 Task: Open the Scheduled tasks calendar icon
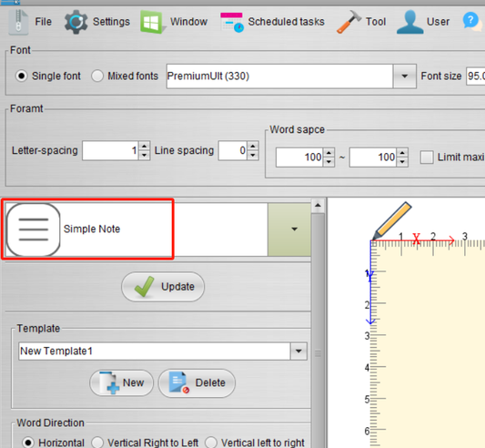pyautogui.click(x=232, y=22)
